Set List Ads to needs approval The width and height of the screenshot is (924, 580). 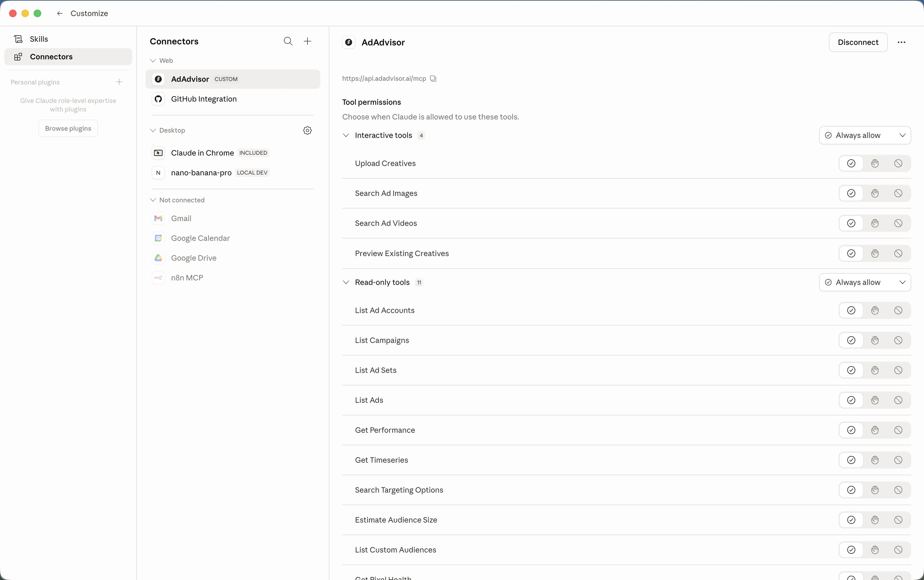pos(875,400)
